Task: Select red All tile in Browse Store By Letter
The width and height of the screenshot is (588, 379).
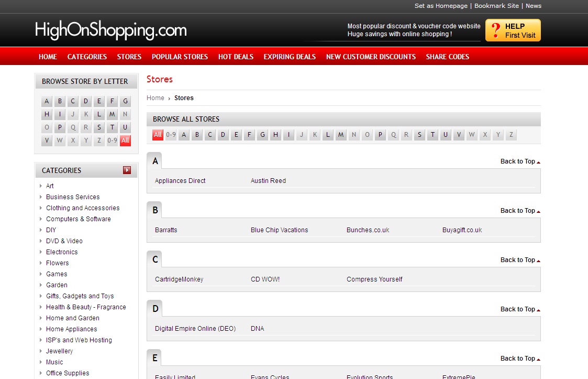Action: click(125, 140)
